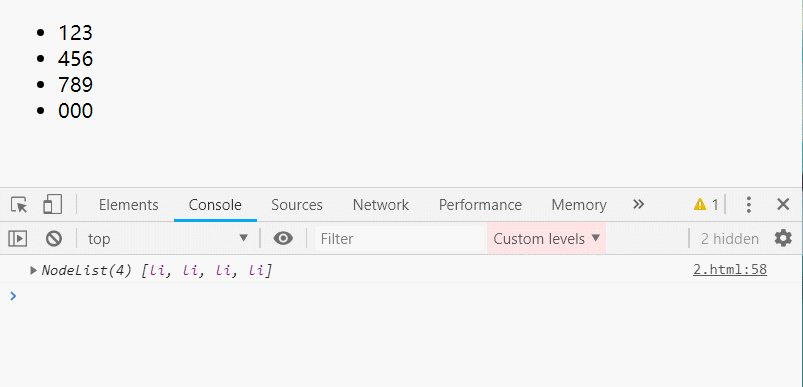The height and width of the screenshot is (387, 803).
Task: Focus the console Filter input field
Action: pos(399,239)
